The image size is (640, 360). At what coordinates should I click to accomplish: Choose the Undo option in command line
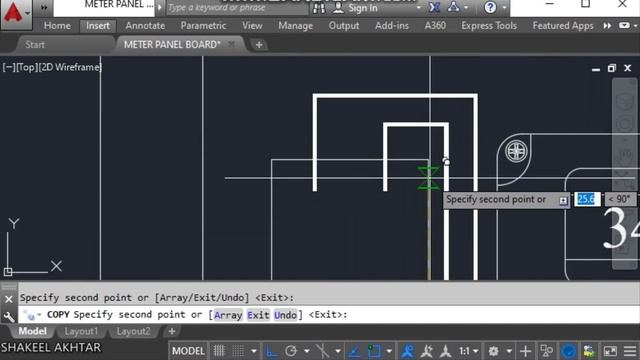coord(285,315)
